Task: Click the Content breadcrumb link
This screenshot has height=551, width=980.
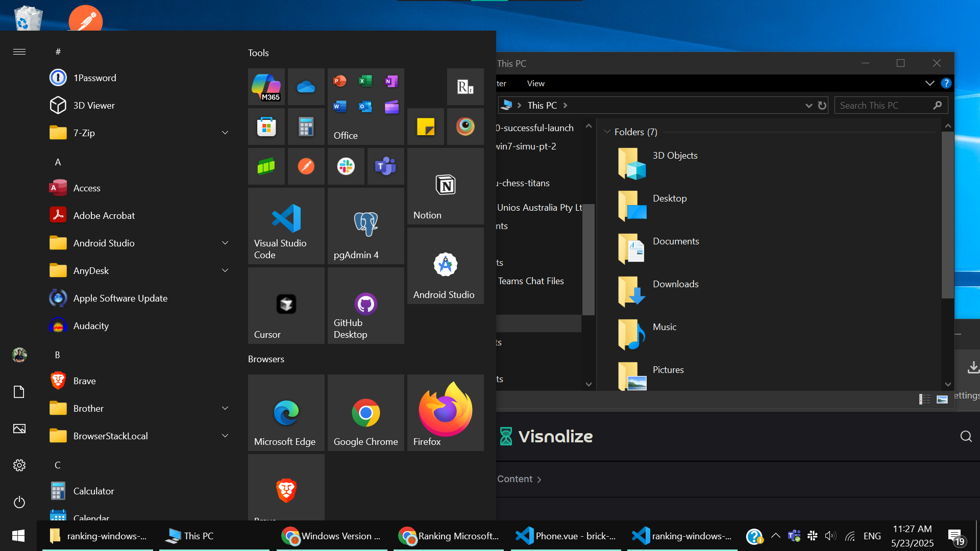Action: (x=514, y=479)
